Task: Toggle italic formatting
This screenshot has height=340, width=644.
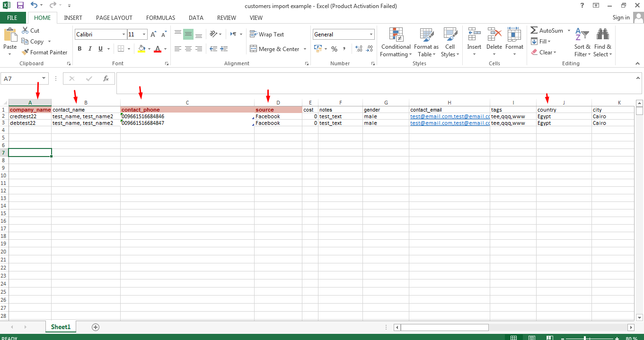Action: (x=90, y=49)
